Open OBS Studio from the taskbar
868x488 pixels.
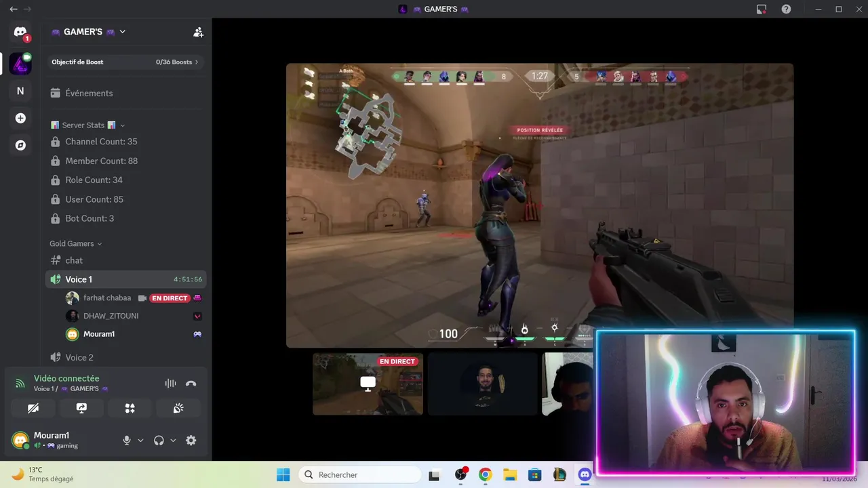coord(461,474)
